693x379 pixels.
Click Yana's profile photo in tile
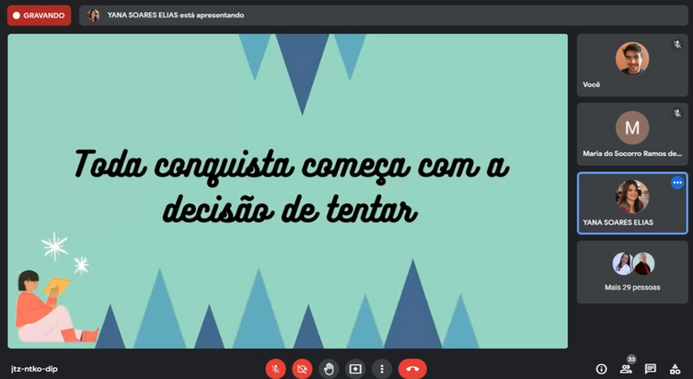click(632, 197)
